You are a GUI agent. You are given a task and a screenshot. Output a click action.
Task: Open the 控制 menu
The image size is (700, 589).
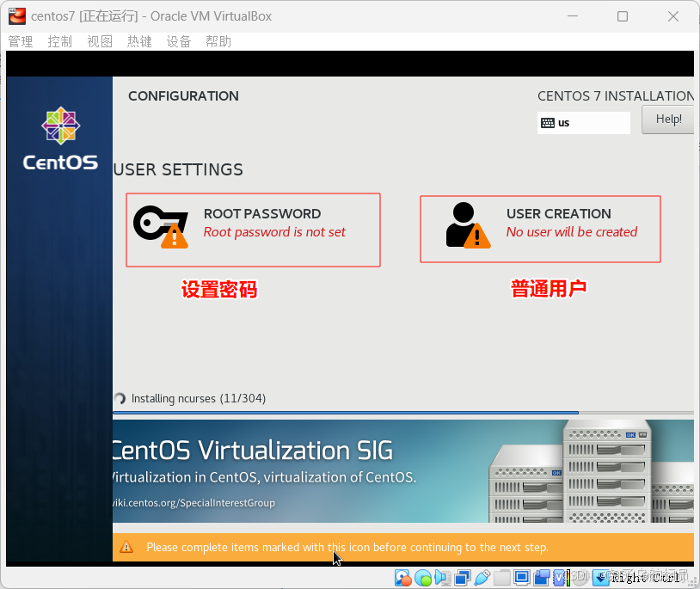(60, 41)
